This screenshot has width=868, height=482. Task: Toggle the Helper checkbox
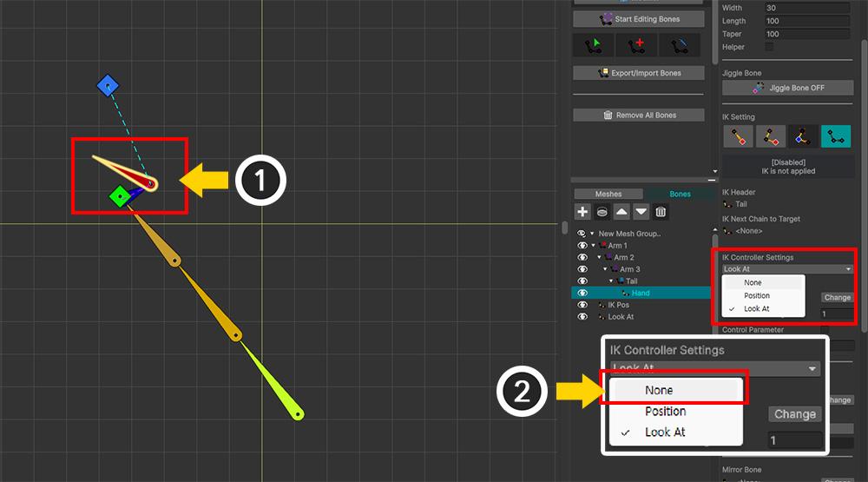(x=769, y=47)
